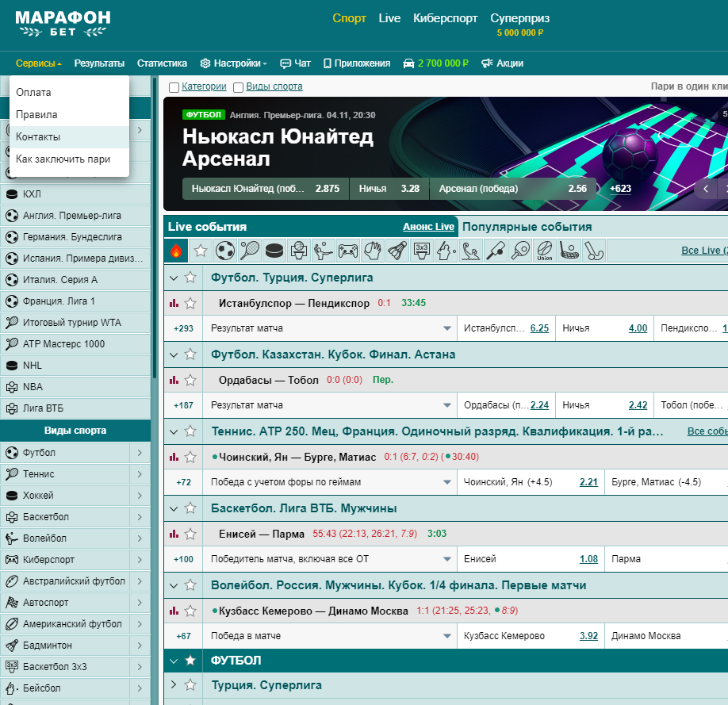
Task: Open +623 additional markets link
Action: [x=620, y=189]
